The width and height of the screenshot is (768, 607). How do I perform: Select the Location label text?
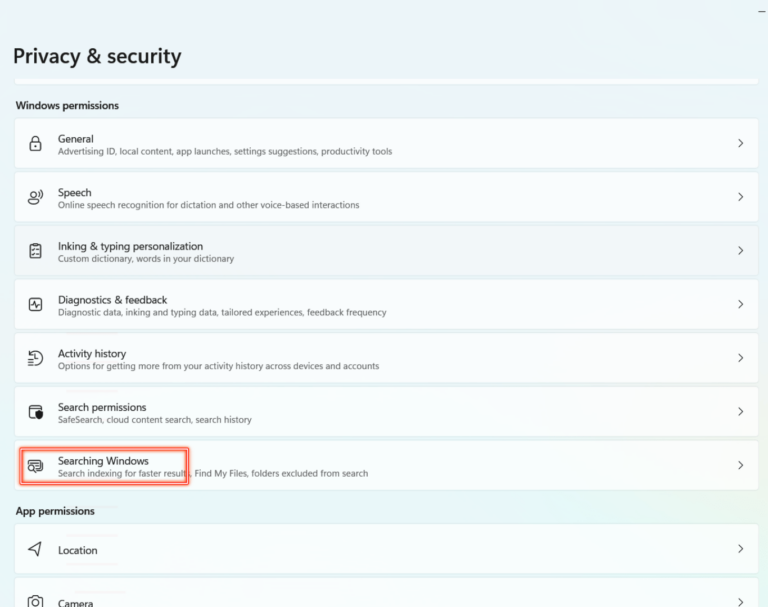click(78, 550)
